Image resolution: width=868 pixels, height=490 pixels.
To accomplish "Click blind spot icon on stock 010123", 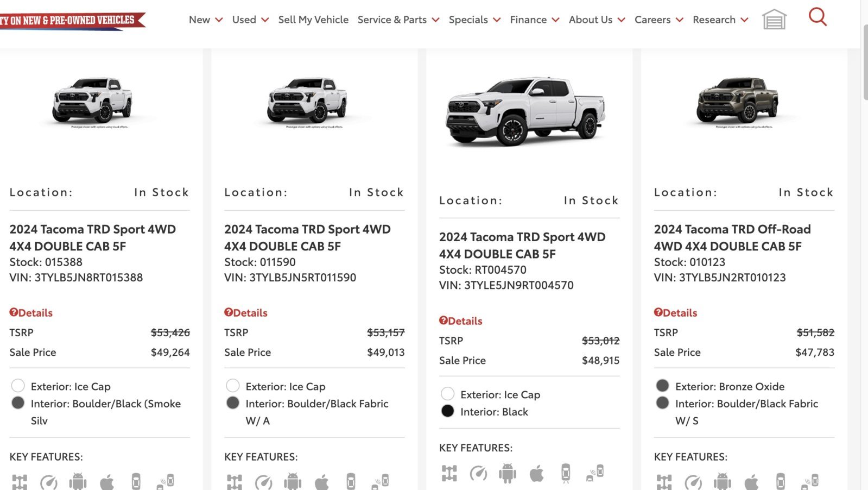I will pyautogui.click(x=810, y=481).
